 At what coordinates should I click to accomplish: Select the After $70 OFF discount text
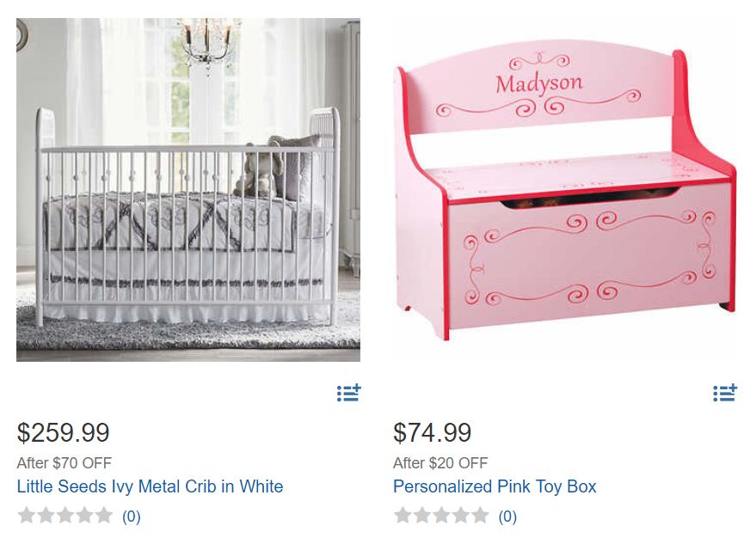pyautogui.click(x=65, y=463)
